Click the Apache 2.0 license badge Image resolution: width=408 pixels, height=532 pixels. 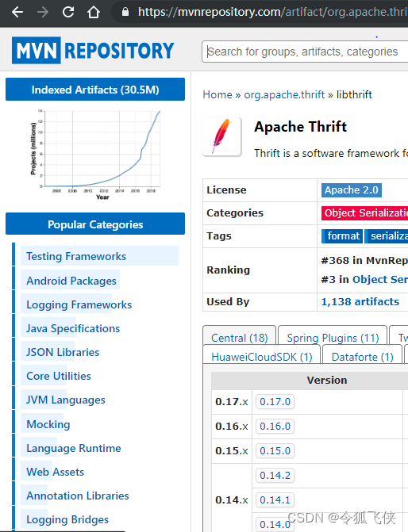352,190
